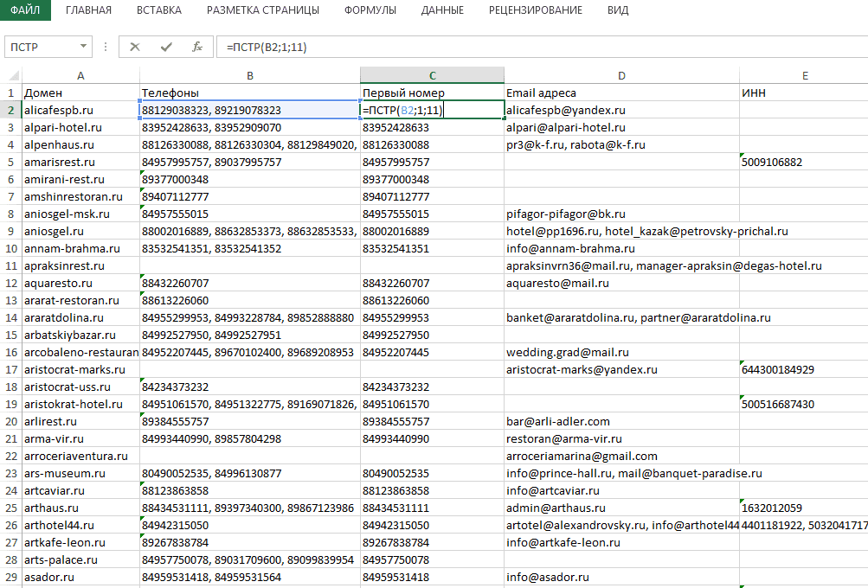Click the Email адреса header cell
The height and width of the screenshot is (588, 868).
pos(621,93)
